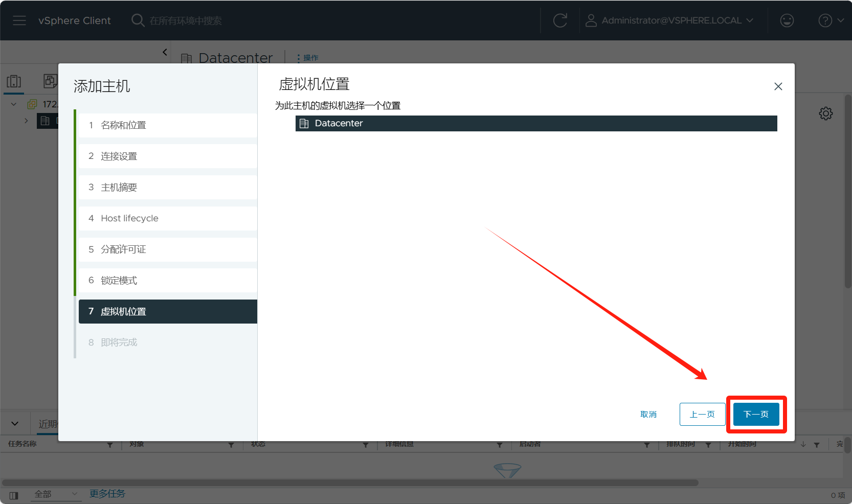Select the Hosts and Clusters view icon
852x504 pixels.
(x=14, y=81)
